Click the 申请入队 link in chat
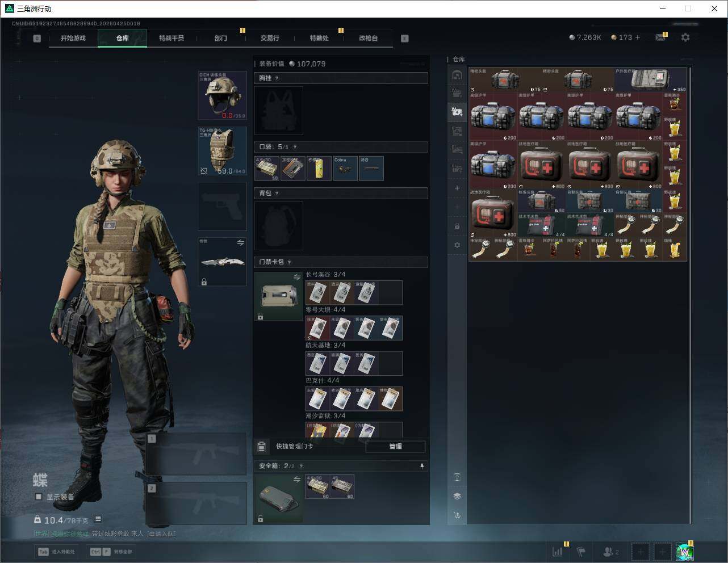Screen dimensions: 728x563 161,533
